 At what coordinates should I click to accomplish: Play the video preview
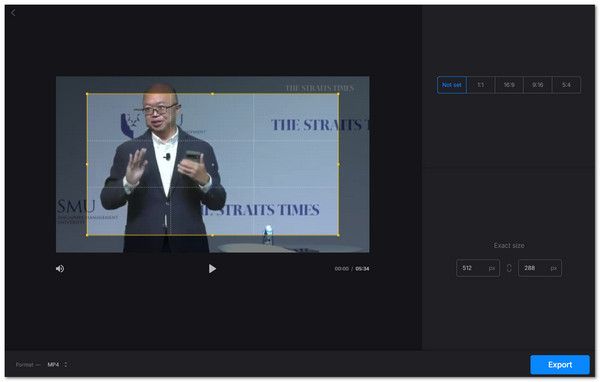pos(212,269)
